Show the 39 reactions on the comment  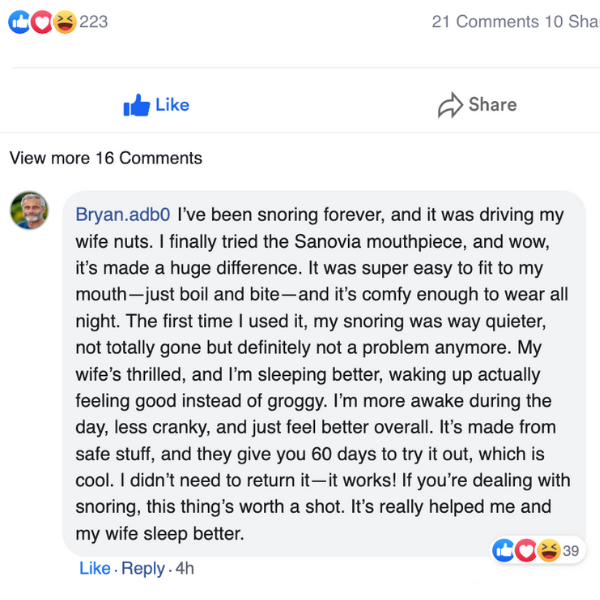[x=572, y=550]
